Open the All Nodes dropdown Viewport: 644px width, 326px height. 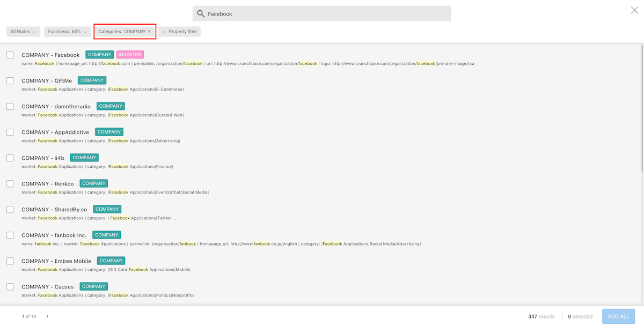(24, 32)
